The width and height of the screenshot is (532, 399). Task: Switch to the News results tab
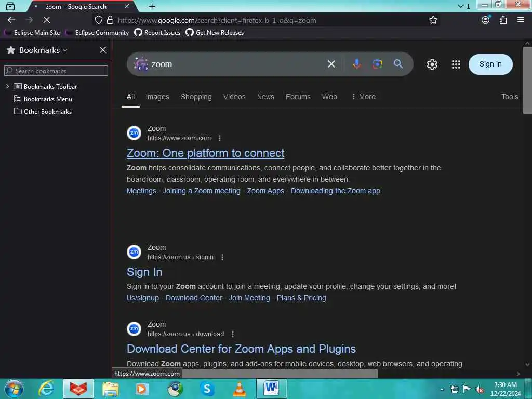[x=265, y=97]
